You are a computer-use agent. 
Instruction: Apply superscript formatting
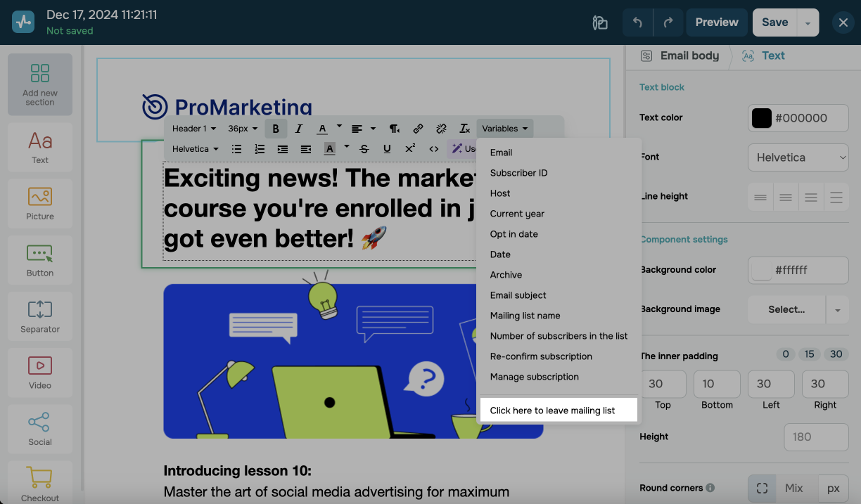(x=410, y=149)
